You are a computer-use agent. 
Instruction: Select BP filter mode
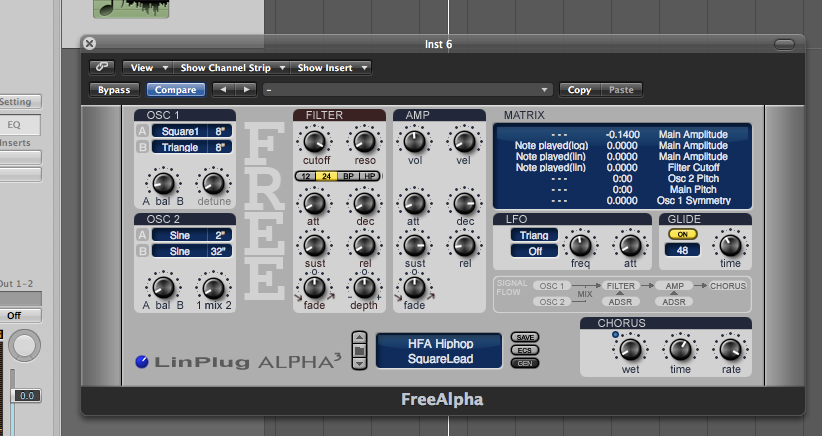[x=348, y=176]
